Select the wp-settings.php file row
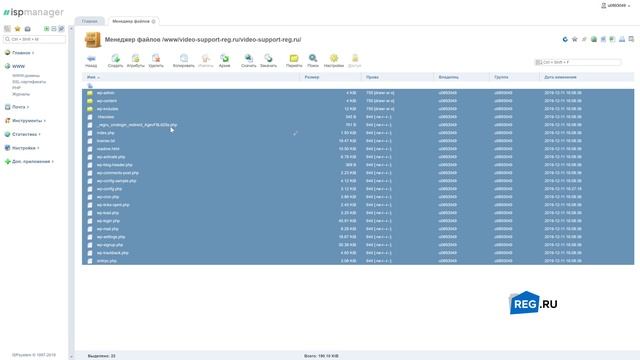Image resolution: width=640 pixels, height=360 pixels. tap(358, 237)
